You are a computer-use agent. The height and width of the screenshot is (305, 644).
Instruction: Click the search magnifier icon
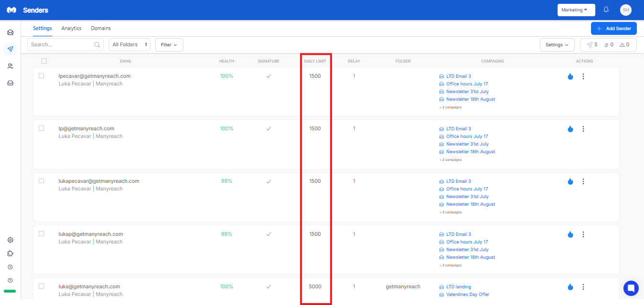[x=97, y=45]
